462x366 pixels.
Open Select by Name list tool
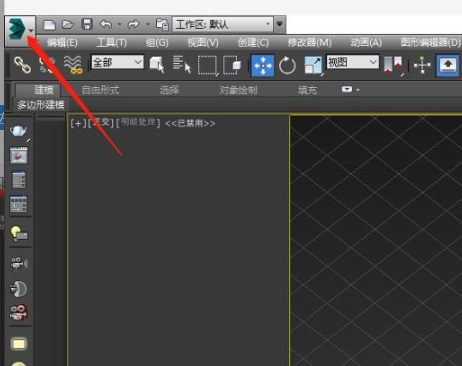182,64
